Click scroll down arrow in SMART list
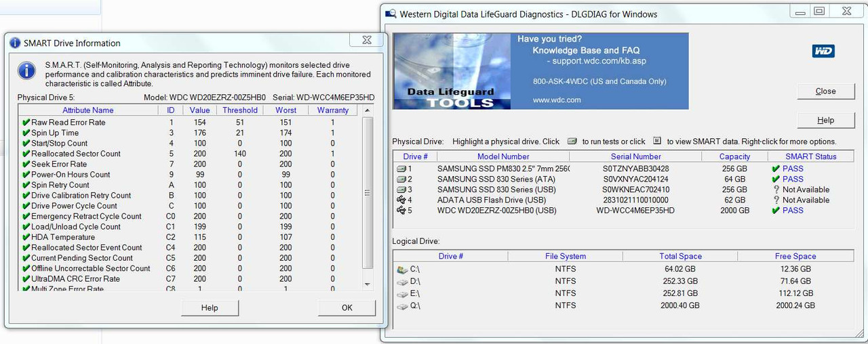The width and height of the screenshot is (868, 344). pyautogui.click(x=368, y=284)
